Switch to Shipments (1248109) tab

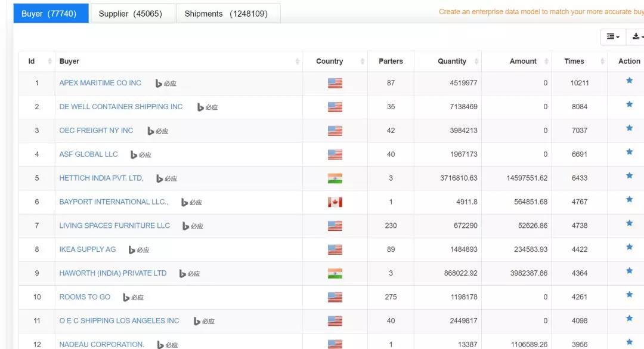tap(228, 14)
